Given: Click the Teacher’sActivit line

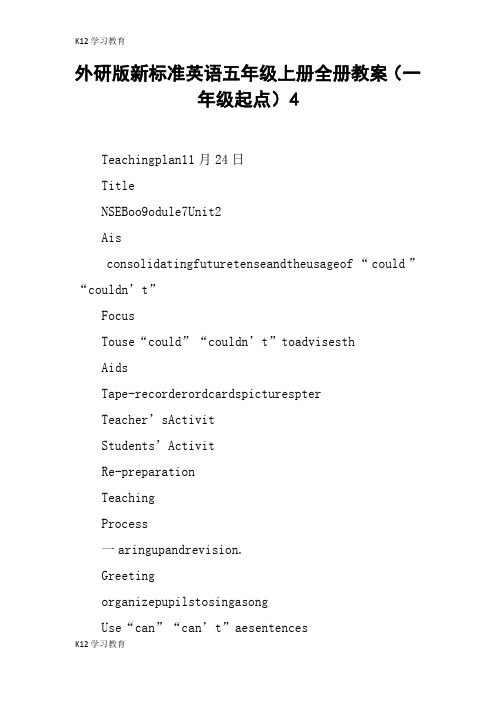Looking at the screenshot, I should [158, 420].
